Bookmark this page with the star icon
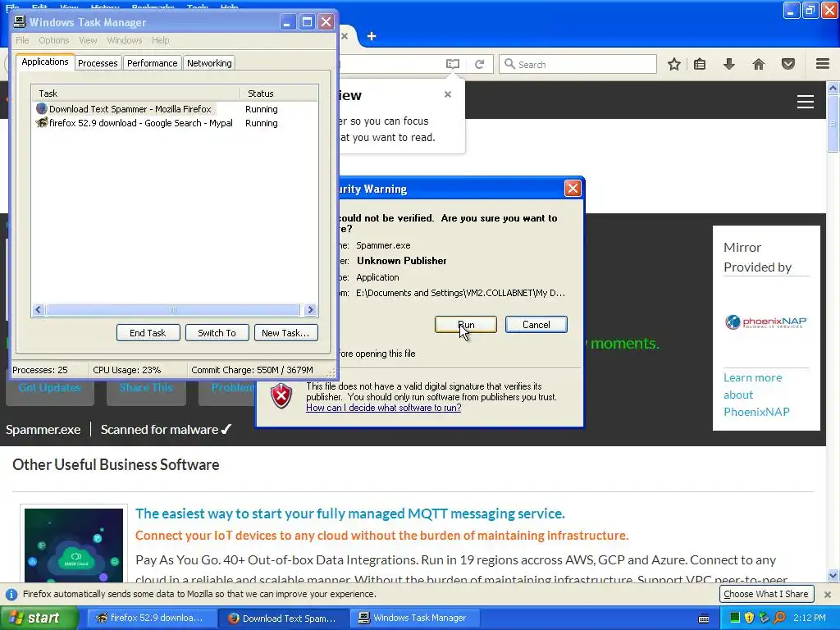Image resolution: width=840 pixels, height=630 pixels. pyautogui.click(x=674, y=64)
